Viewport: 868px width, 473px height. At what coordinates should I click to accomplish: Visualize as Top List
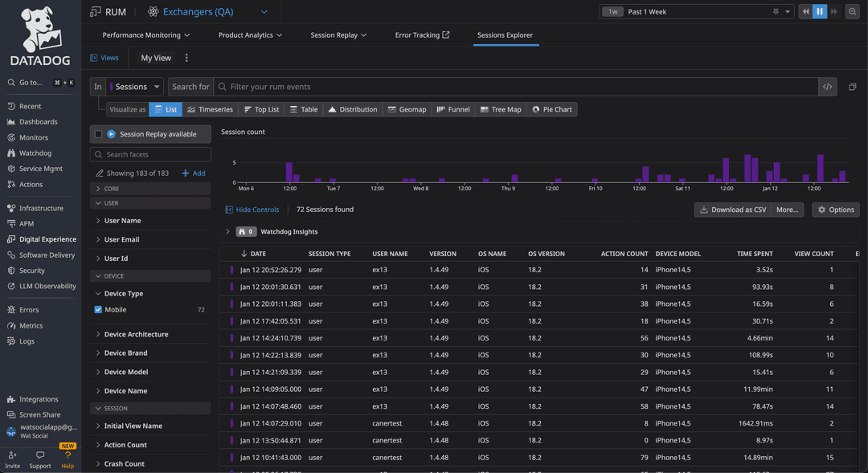click(261, 109)
